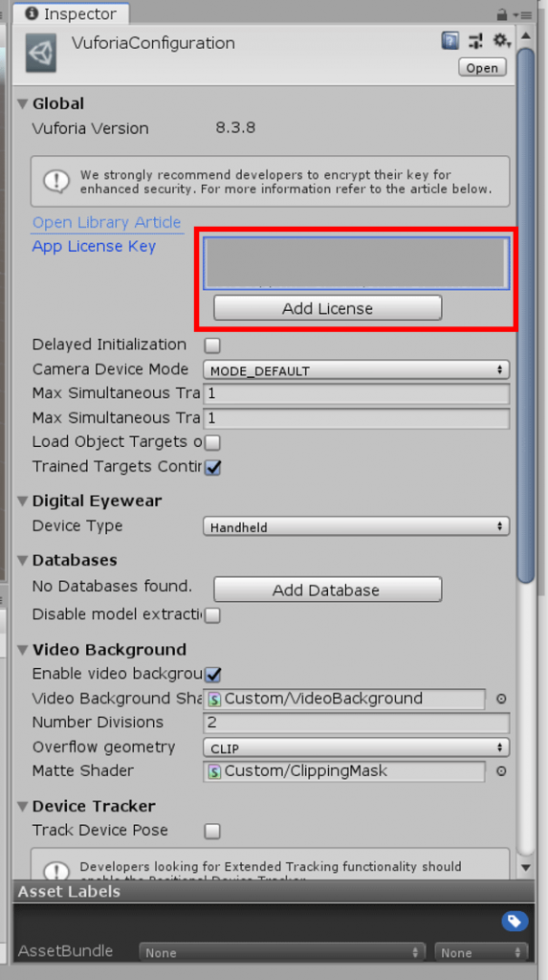Click the first Max Simultaneous Tracked field
548x980 pixels.
(356, 393)
